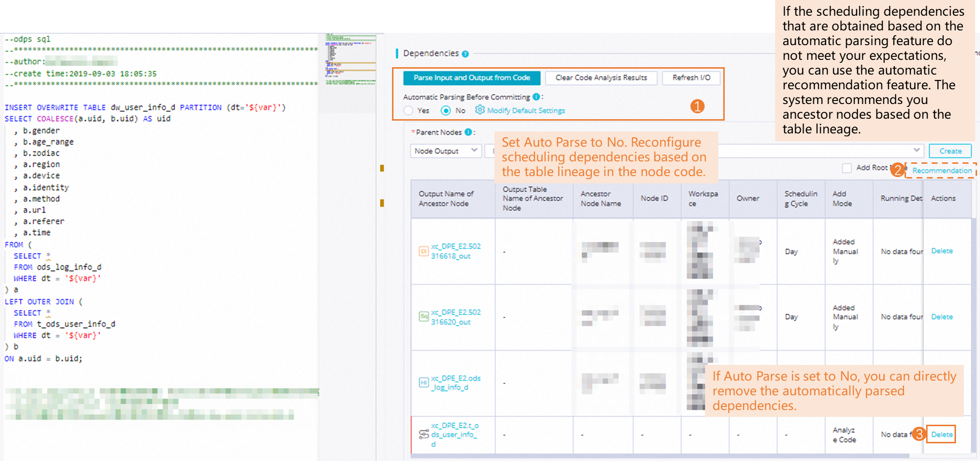Click the Parent Nodes info icon
The width and height of the screenshot is (980, 461).
coord(468,132)
